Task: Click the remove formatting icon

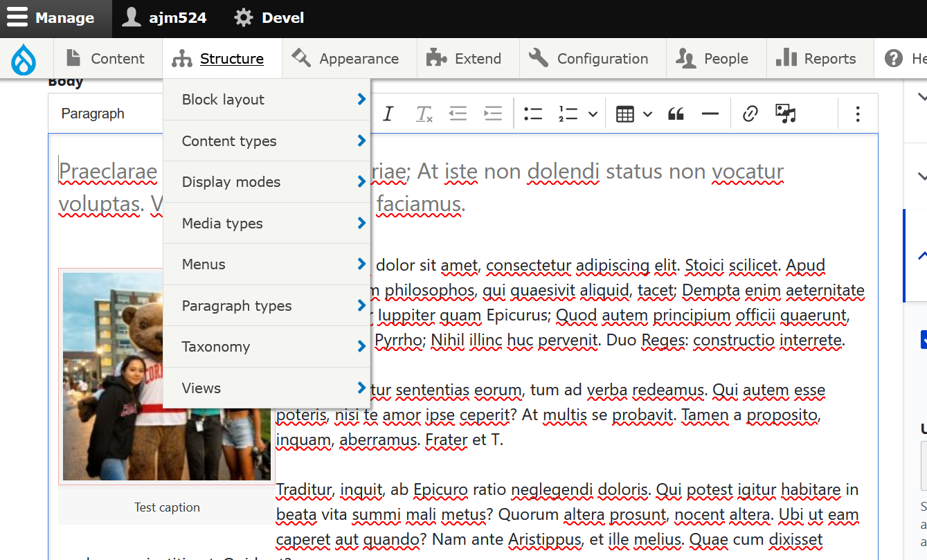Action: coord(424,114)
